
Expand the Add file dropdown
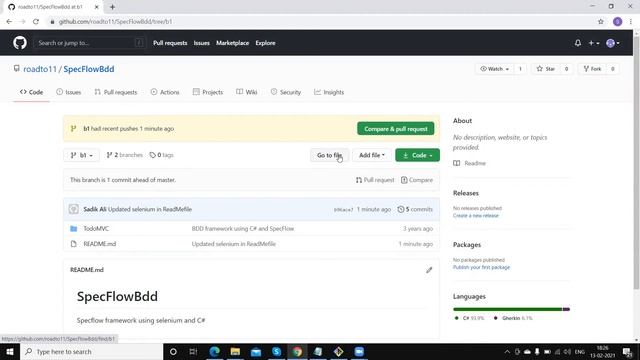(x=372, y=155)
